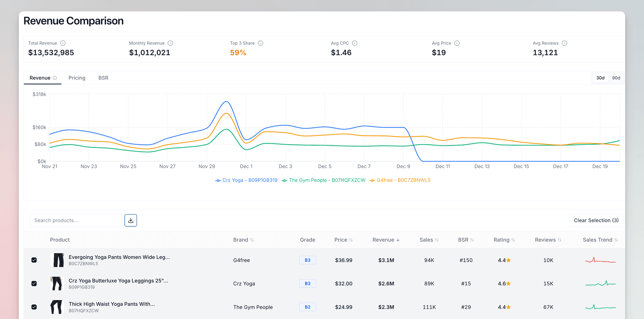
Task: Open Crz Yoga Butterluxe Leggings thumbnail
Action: (57, 283)
